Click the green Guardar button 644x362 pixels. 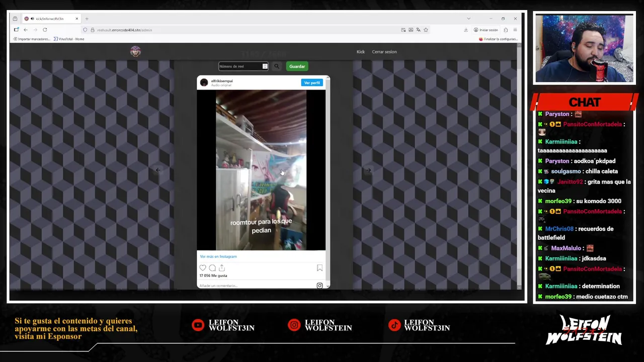297,66
